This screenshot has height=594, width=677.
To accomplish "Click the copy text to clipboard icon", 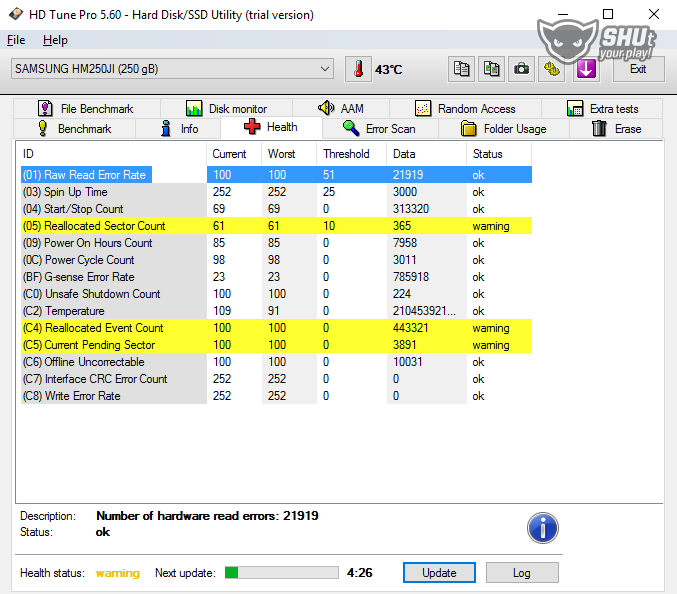I will (461, 69).
